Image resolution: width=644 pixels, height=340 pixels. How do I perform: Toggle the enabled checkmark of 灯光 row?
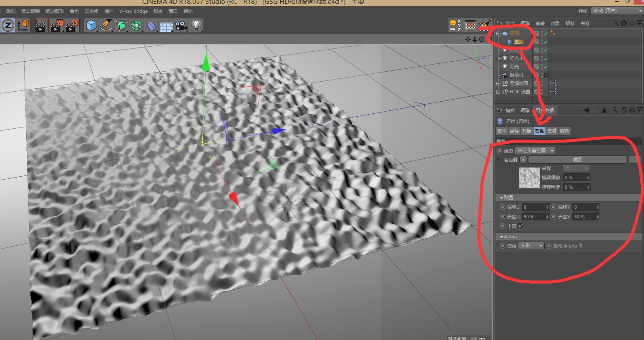coord(546,67)
